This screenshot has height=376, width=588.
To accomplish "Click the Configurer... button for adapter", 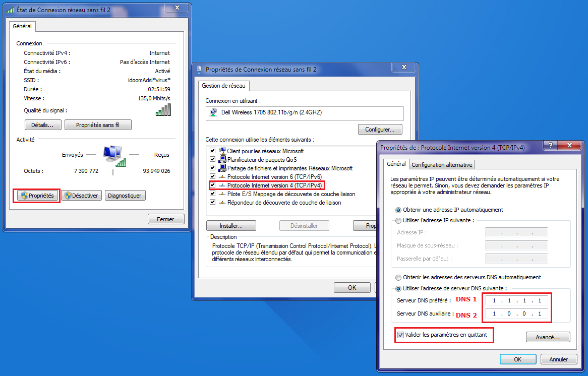I will tap(380, 130).
